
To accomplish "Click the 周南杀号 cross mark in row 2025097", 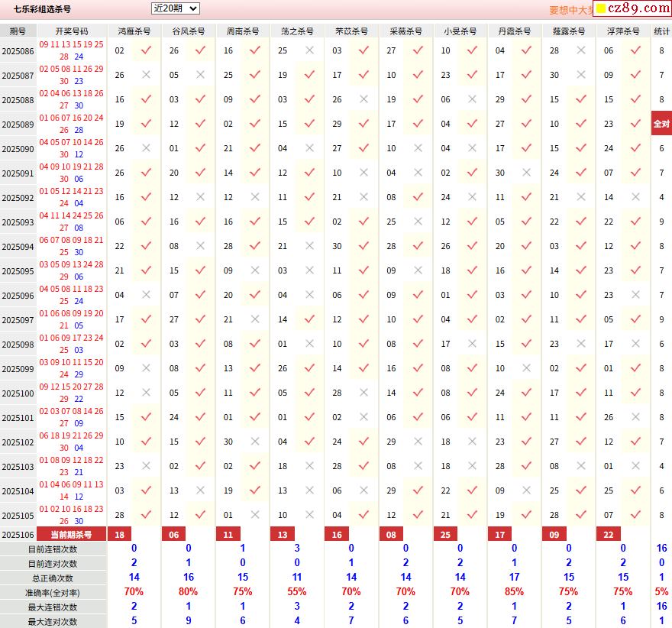I will [255, 319].
